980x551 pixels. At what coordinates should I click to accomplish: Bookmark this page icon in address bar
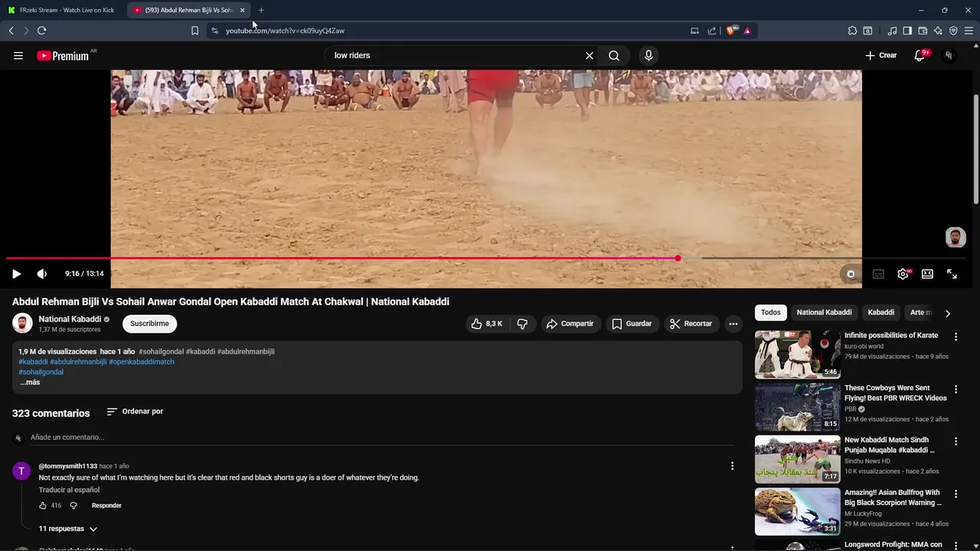coord(194,31)
